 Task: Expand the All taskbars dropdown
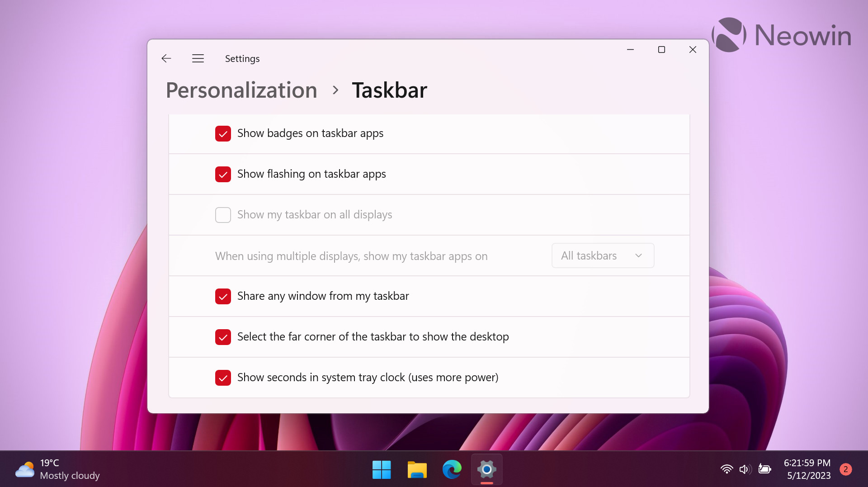tap(603, 255)
